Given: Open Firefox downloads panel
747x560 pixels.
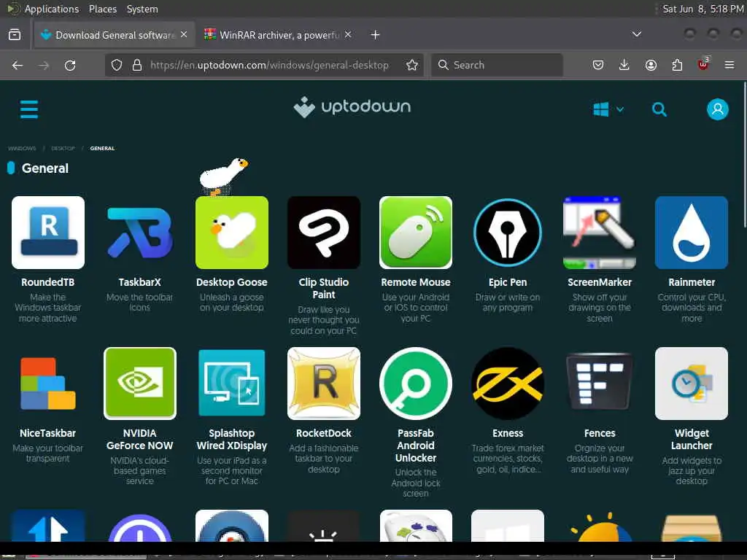Looking at the screenshot, I should pyautogui.click(x=624, y=65).
